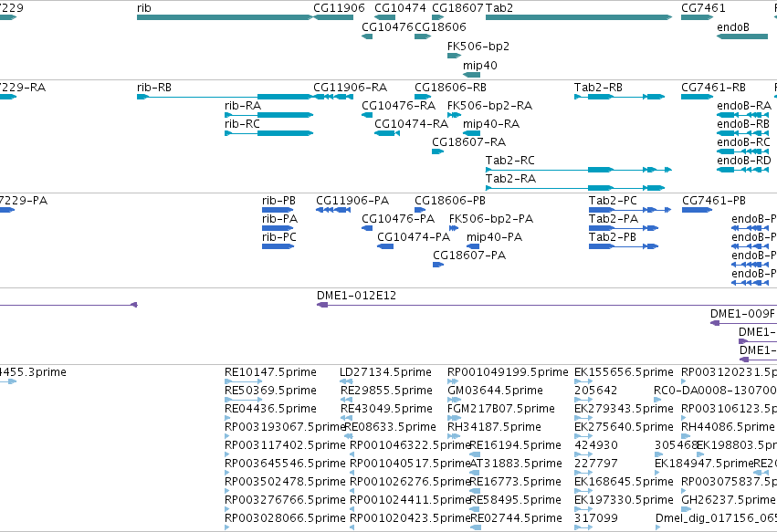Viewport: 777px width, 532px height.
Task: Select the CG11906-PA protein label
Action: point(352,201)
